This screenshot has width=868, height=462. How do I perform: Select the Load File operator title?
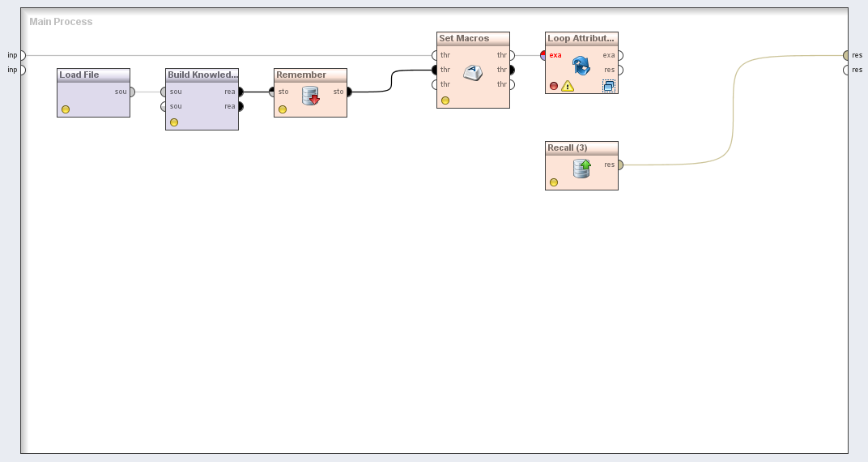coord(79,75)
